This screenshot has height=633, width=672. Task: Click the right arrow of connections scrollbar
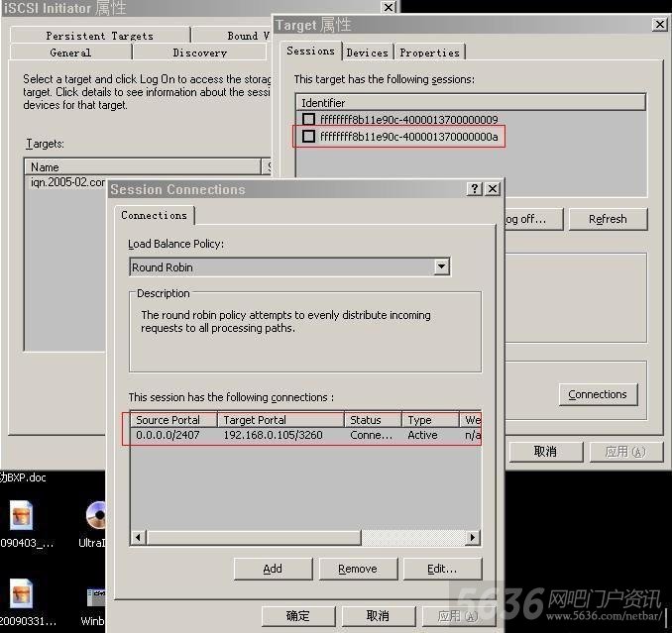pos(473,537)
